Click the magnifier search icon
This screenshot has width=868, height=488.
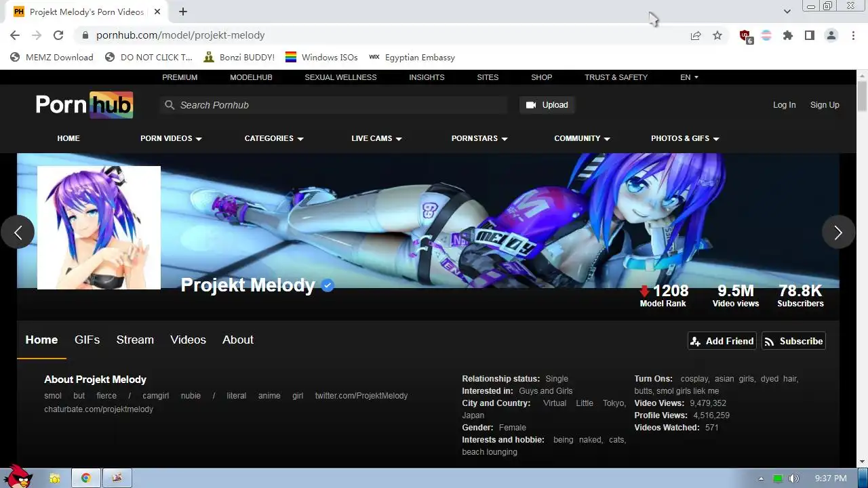[170, 105]
